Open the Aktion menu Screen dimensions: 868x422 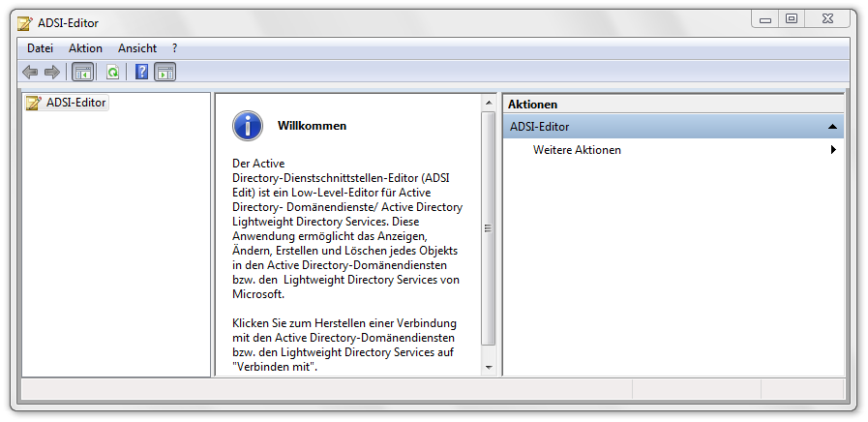point(85,47)
